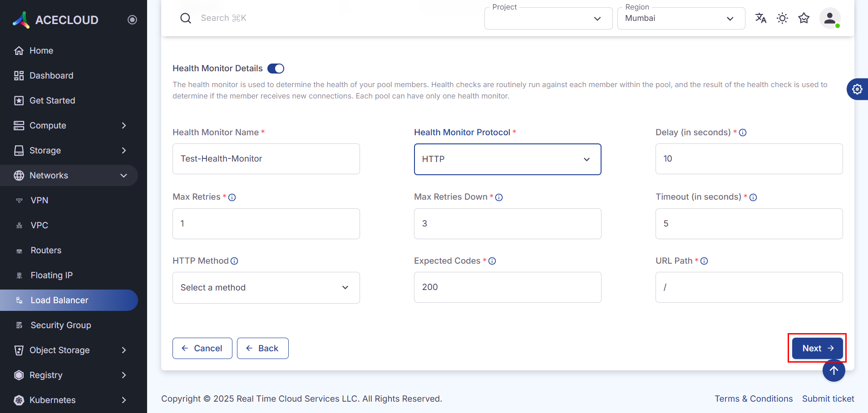Viewport: 868px width, 413px height.
Task: Click the scroll-to-top arrow button
Action: (834, 371)
